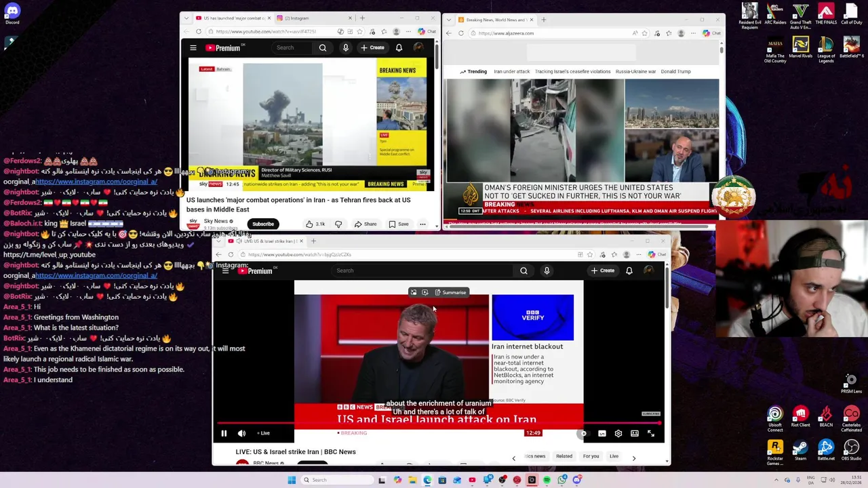
Task: Enter fullscreen on the BBC News player
Action: [651, 433]
